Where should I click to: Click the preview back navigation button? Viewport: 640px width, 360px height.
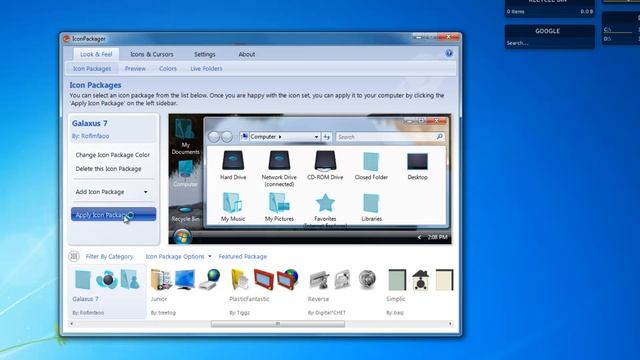coord(214,137)
